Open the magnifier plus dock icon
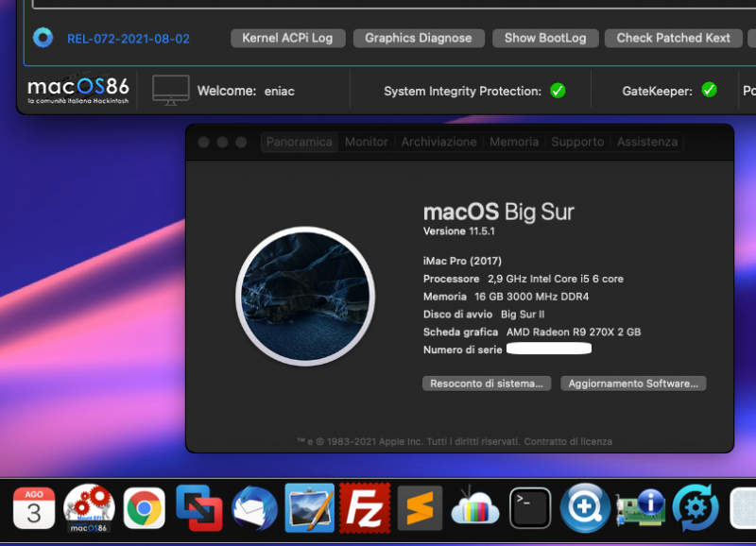 pyautogui.click(x=585, y=508)
